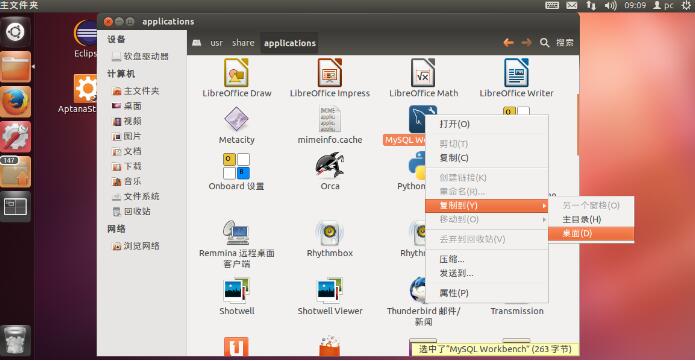Screen dimensions: 695x361
Task: Choose 打开(O) from context menu
Action: (487, 124)
